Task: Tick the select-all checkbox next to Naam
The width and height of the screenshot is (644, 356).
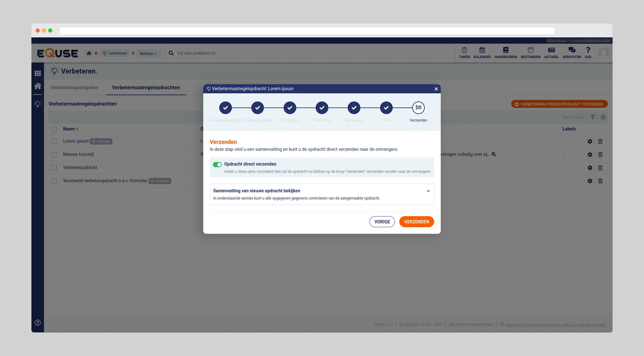Action: pyautogui.click(x=54, y=129)
